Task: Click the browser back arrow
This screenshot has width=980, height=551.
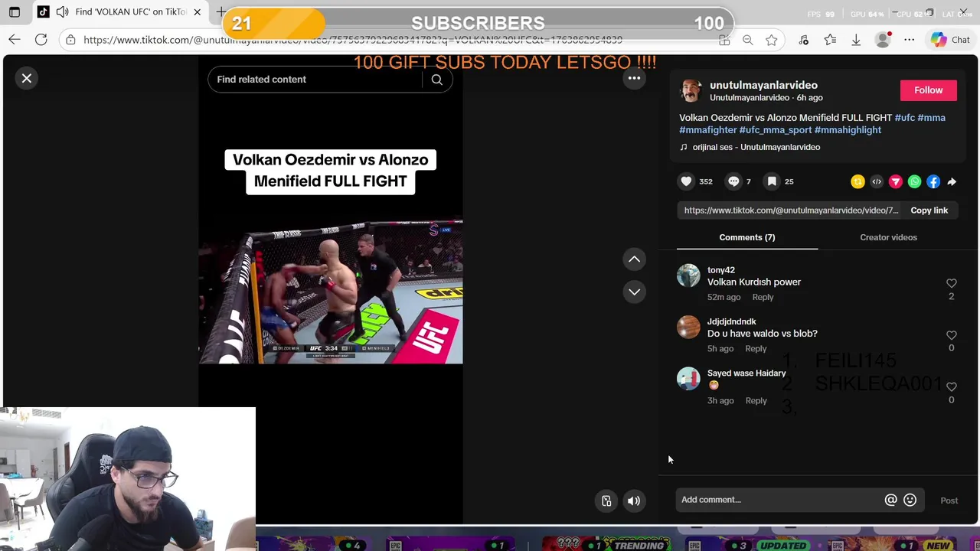Action: (15, 40)
